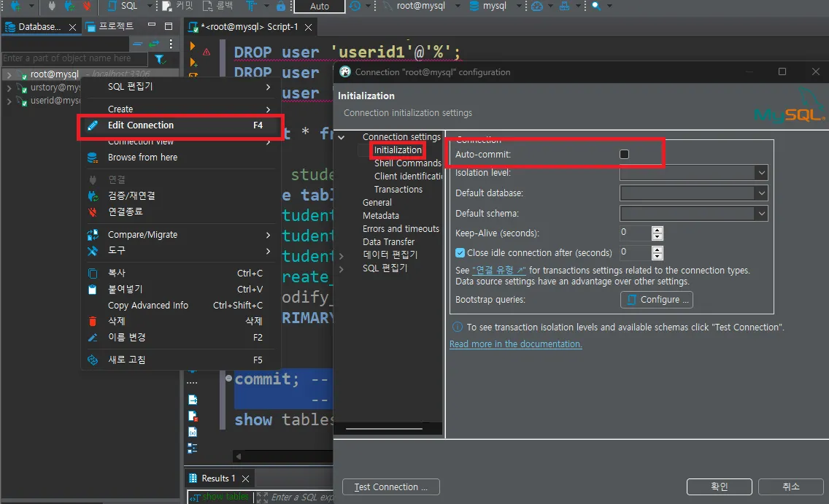
Task: Select Initialization in the settings tree
Action: point(398,150)
